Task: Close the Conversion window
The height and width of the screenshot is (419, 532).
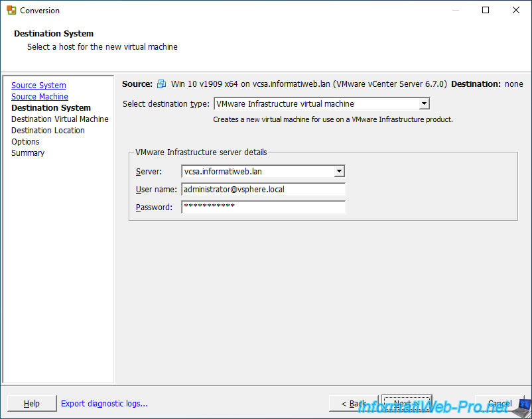Action: click(515, 10)
